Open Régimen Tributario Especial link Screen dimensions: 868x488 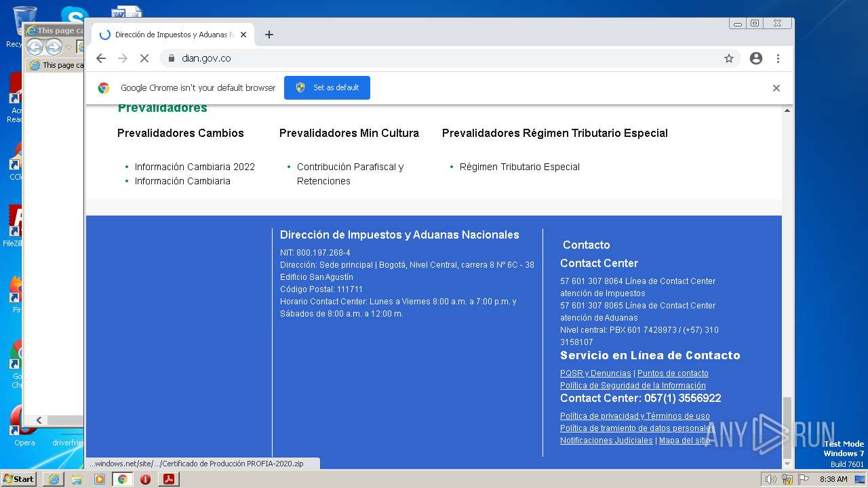point(519,167)
